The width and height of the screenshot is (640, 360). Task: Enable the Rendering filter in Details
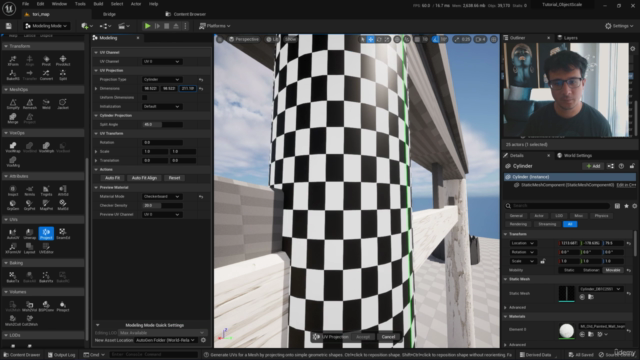pyautogui.click(x=518, y=224)
